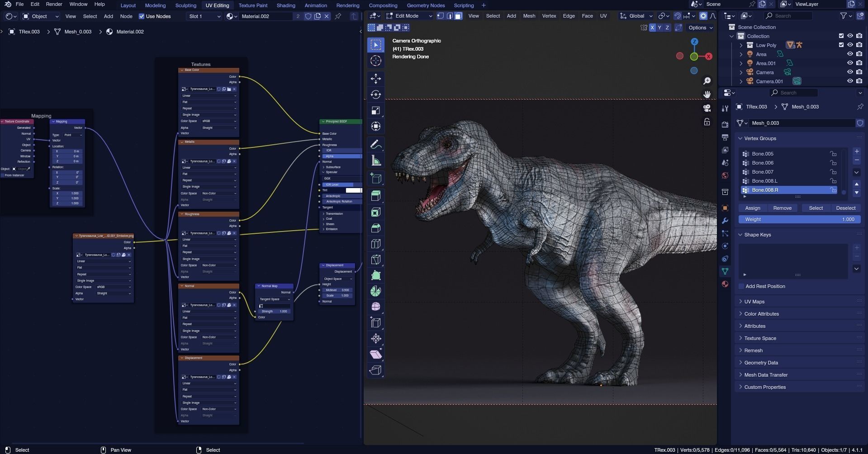This screenshot has height=454, width=868.
Task: Select the Rip Region tool
Action: tap(375, 370)
